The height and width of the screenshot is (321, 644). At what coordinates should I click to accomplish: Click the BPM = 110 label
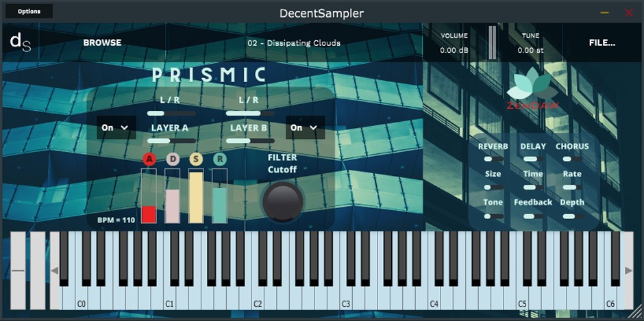(x=116, y=220)
